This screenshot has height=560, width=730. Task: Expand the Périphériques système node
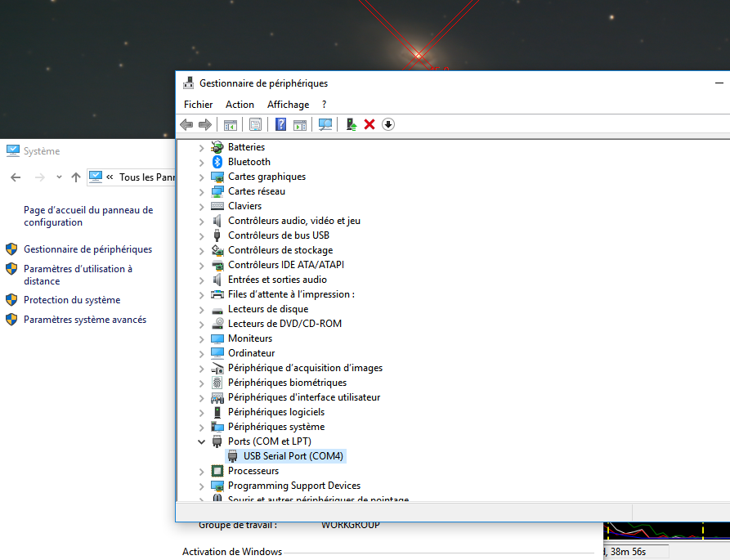[202, 428]
